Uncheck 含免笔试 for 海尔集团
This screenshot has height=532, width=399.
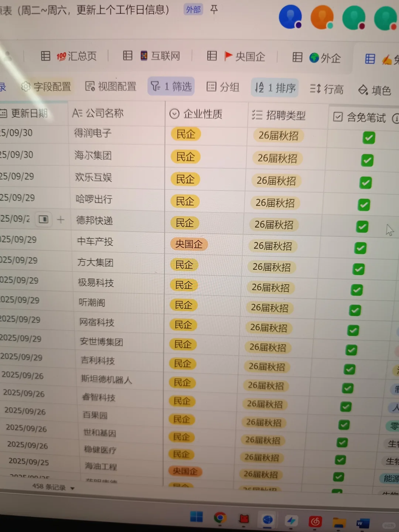[367, 160]
